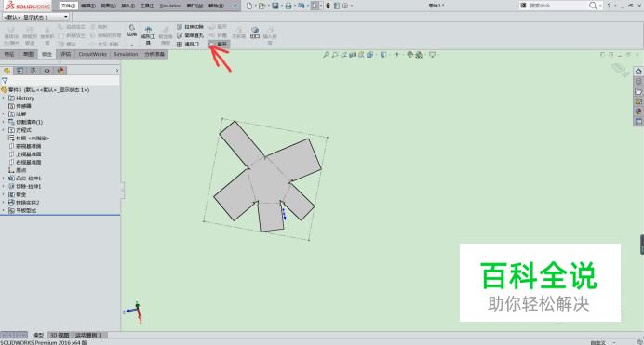Switch to the CircuitWorks ribbon tab
The height and width of the screenshot is (345, 644).
pyautogui.click(x=93, y=54)
